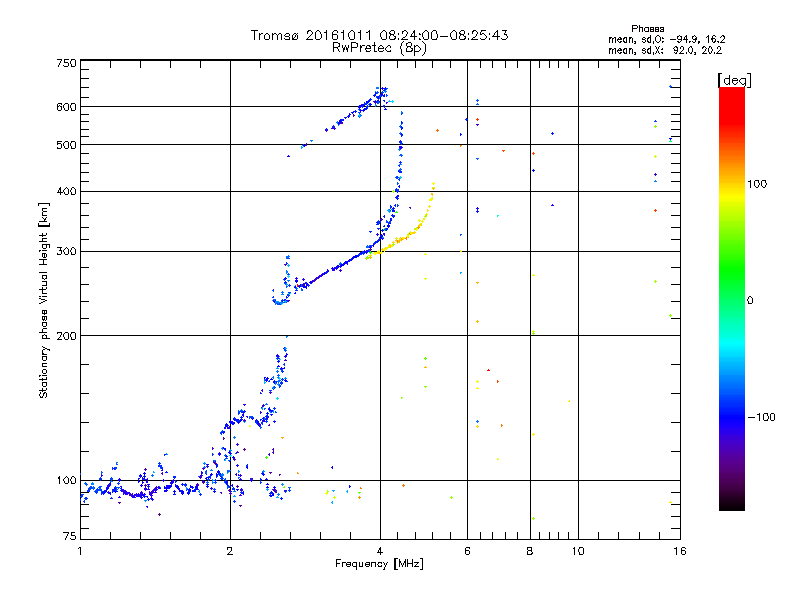Click the x-axis '4' tick label

(380, 551)
